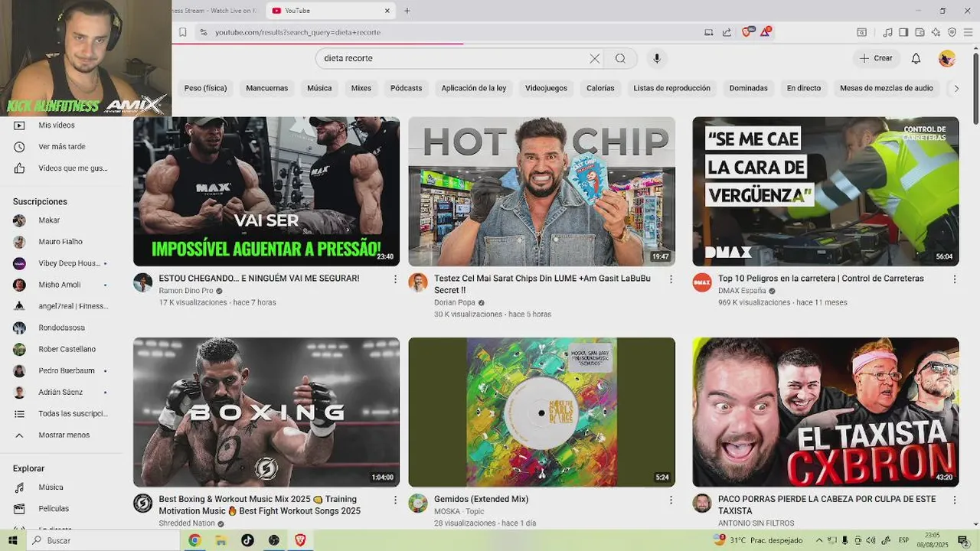This screenshot has width=980, height=551.
Task: Open the YouTube account avatar menu
Action: tap(947, 58)
